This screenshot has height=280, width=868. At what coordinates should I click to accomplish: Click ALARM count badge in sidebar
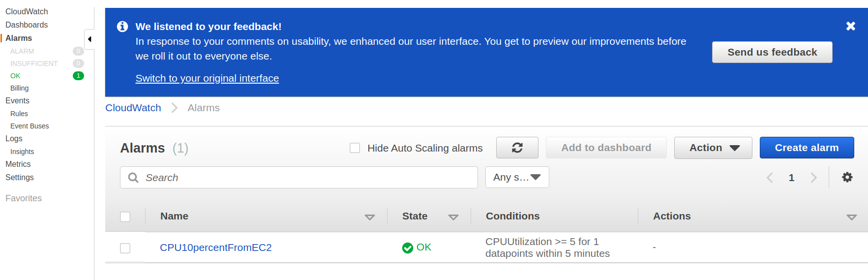[x=78, y=51]
